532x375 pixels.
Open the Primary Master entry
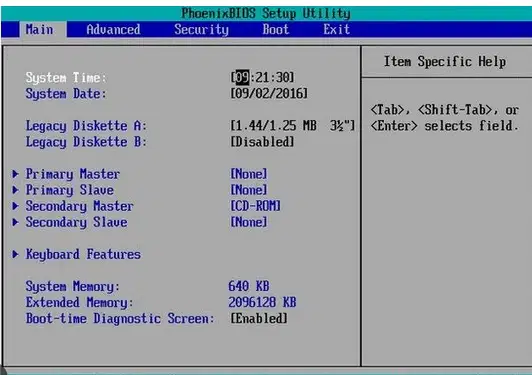click(73, 174)
